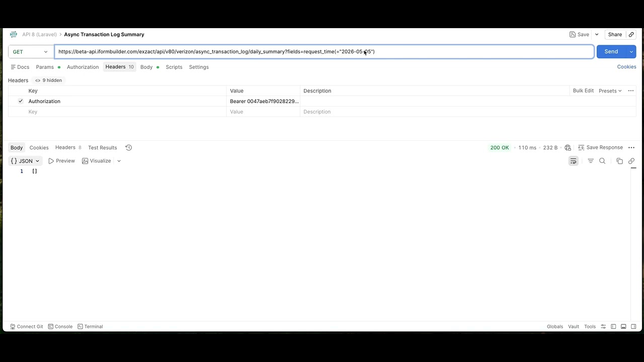Viewport: 644px width, 362px height.
Task: Select the Bearer token value cell
Action: [263, 102]
